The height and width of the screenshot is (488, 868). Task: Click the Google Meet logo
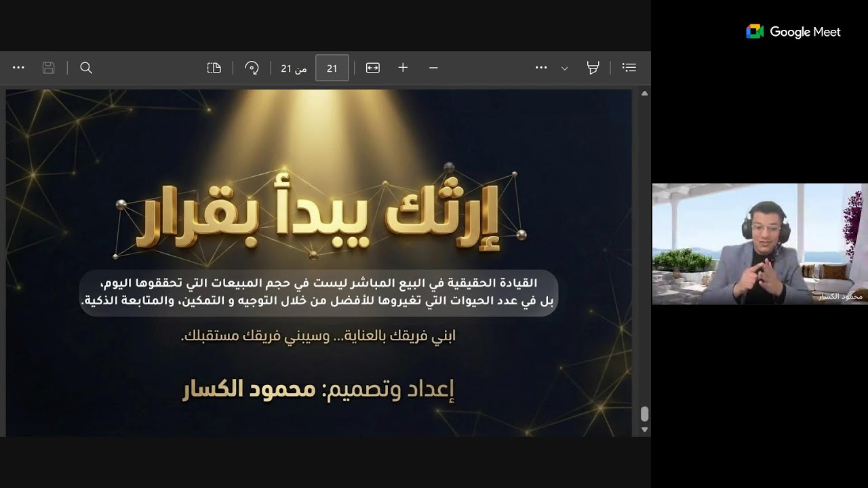point(755,32)
